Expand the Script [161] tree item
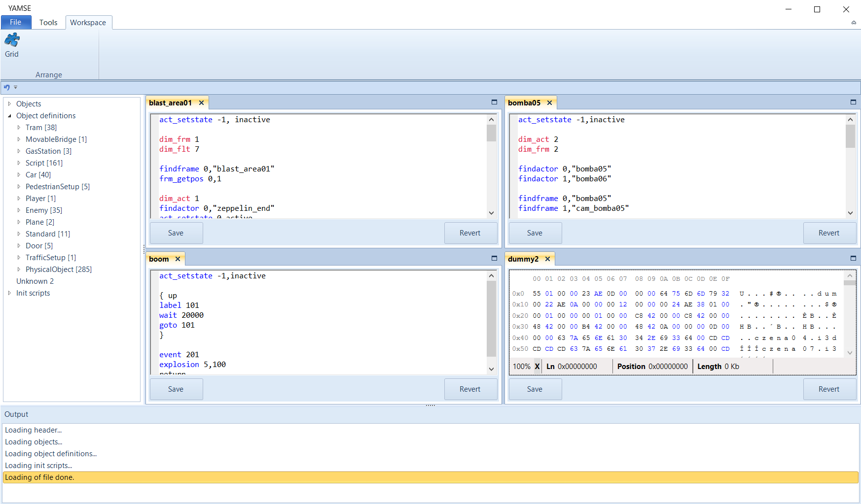861x504 pixels. [19, 163]
